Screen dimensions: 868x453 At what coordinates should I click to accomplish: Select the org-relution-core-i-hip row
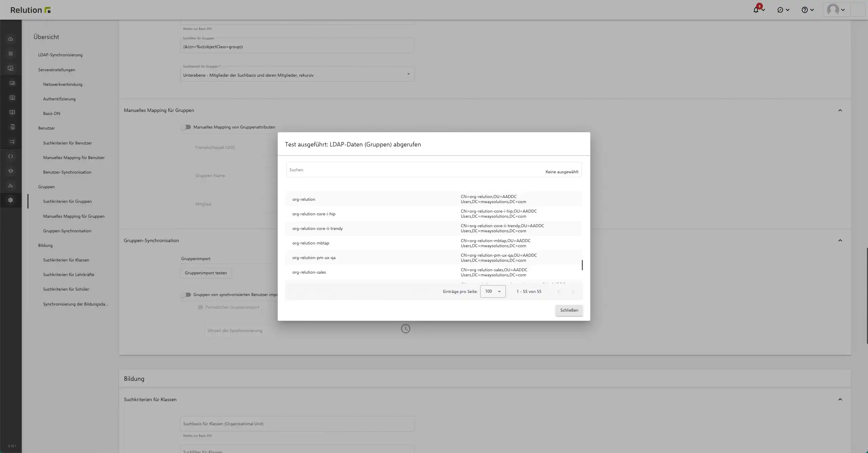coord(433,214)
